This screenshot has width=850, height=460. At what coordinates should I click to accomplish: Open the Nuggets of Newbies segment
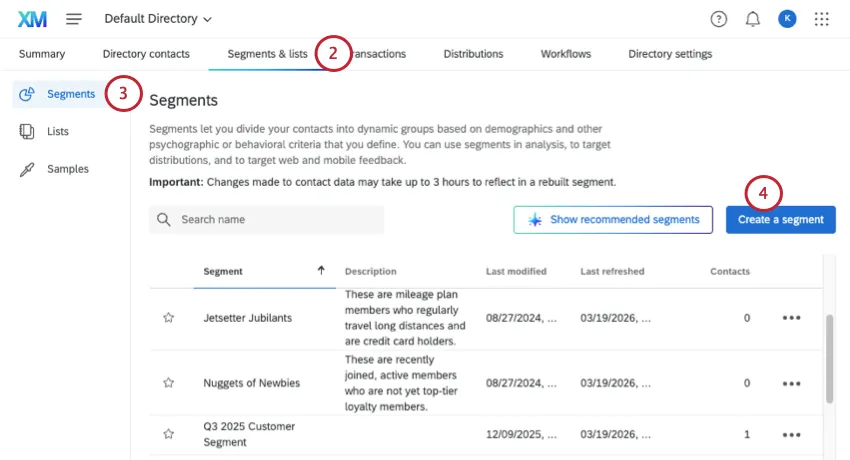(252, 383)
